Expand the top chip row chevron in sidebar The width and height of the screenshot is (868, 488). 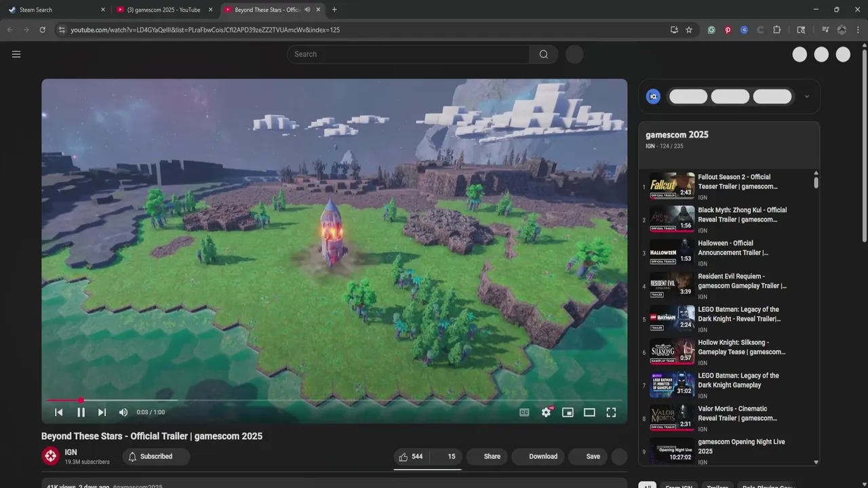tap(806, 97)
